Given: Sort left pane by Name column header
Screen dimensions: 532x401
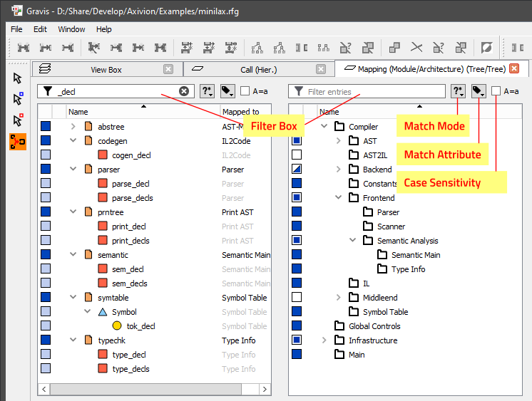Looking at the screenshot, I should pyautogui.click(x=143, y=112).
